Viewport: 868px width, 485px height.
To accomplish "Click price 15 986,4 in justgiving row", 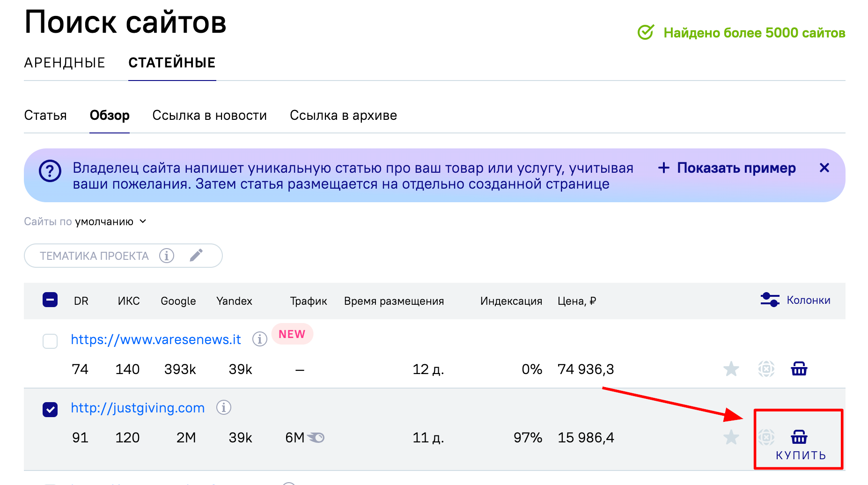I will pyautogui.click(x=586, y=438).
